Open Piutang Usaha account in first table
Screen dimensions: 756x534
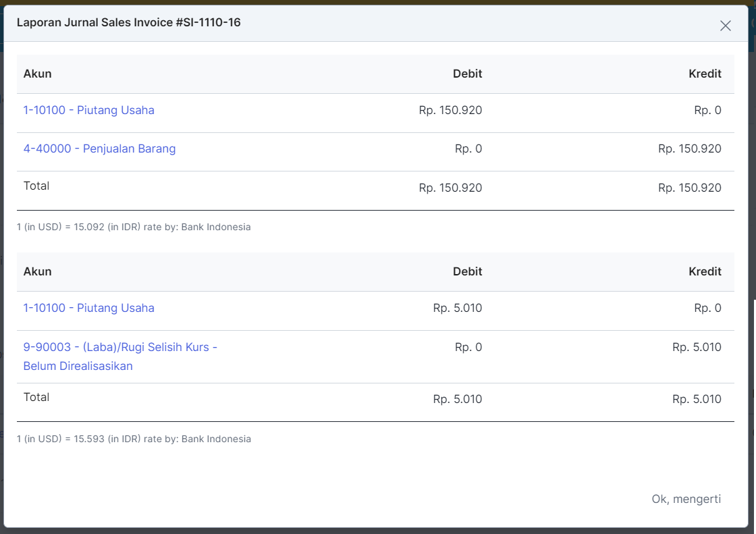[x=88, y=110]
